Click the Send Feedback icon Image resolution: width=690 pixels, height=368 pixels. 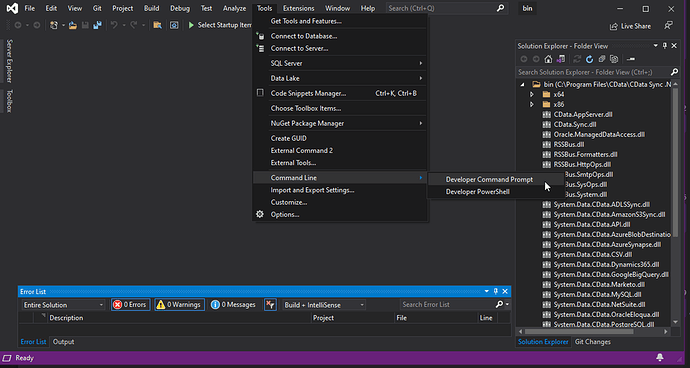tap(668, 26)
